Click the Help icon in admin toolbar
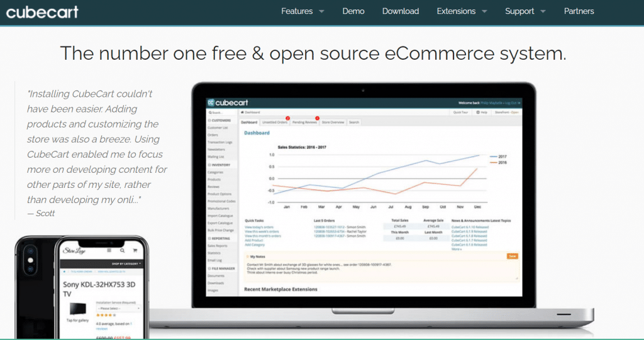This screenshot has width=644, height=340. (481, 112)
